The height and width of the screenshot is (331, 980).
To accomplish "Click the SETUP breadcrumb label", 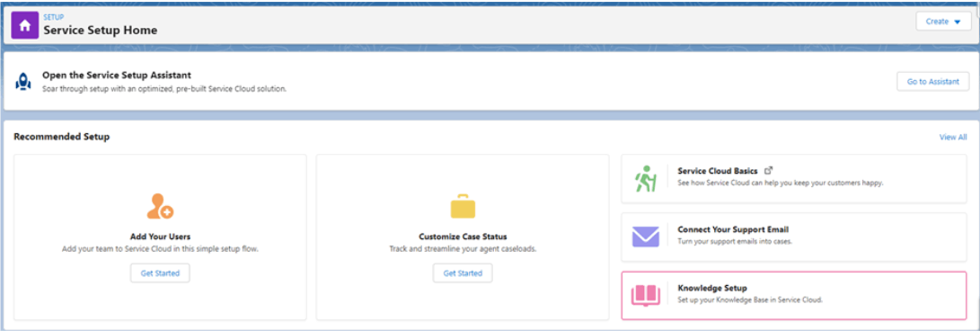I will (53, 17).
